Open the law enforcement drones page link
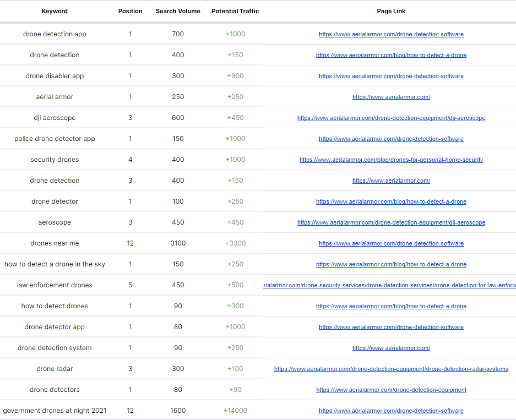The width and height of the screenshot is (516, 420). [x=390, y=285]
